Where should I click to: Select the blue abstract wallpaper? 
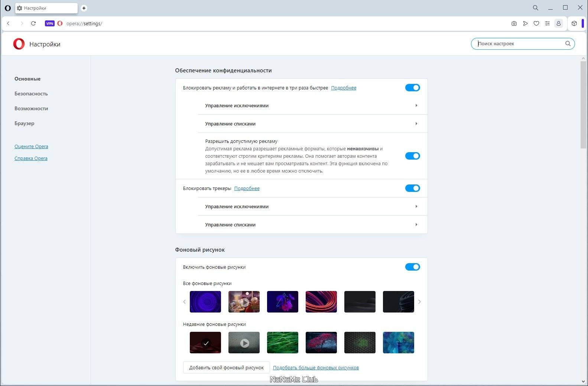click(x=399, y=343)
